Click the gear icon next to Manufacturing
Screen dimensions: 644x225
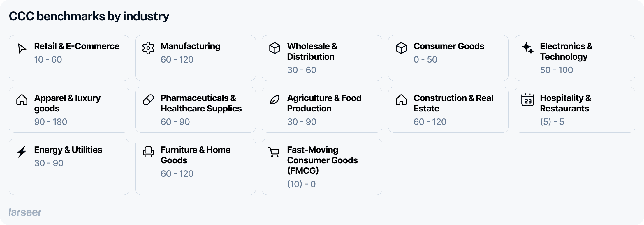[148, 48]
